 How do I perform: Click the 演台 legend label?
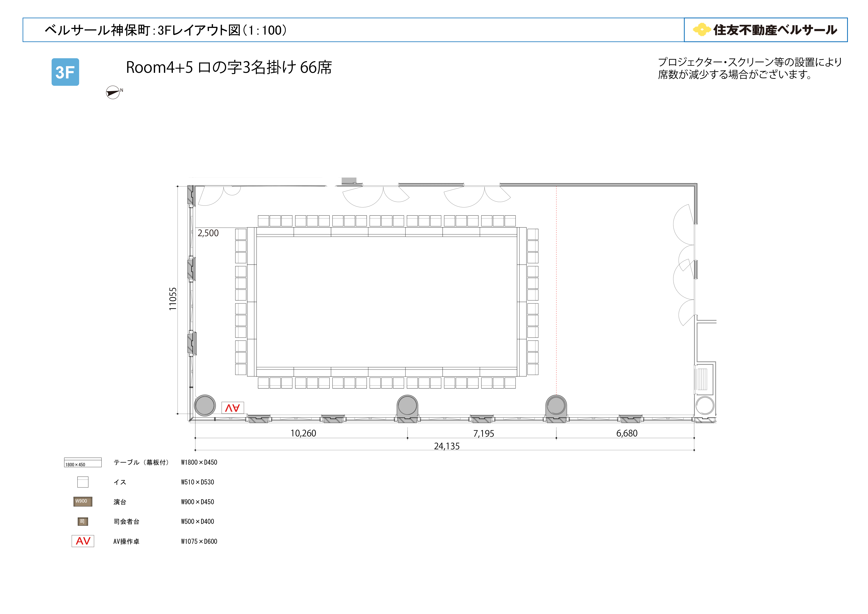point(120,502)
